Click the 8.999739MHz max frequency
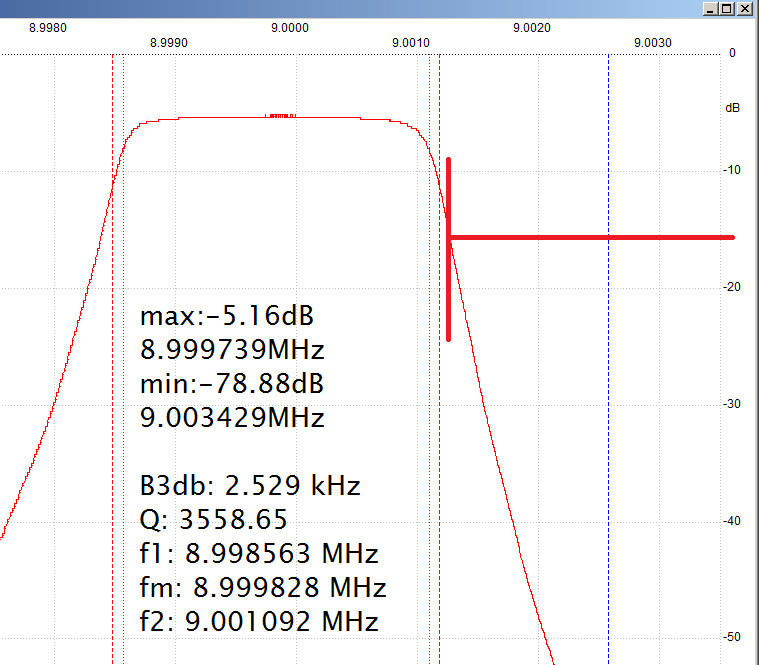Viewport: 759px width, 665px height. (232, 349)
